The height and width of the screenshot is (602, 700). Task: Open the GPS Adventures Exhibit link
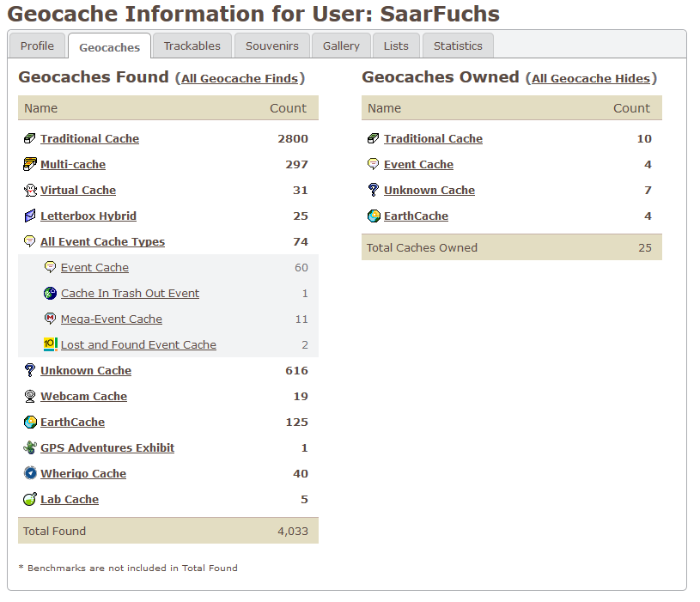click(x=107, y=448)
